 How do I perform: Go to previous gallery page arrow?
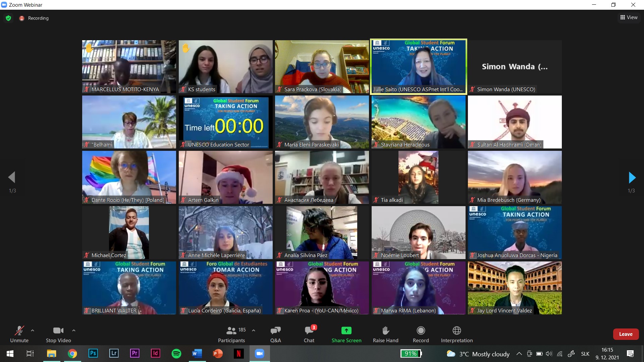(12, 177)
